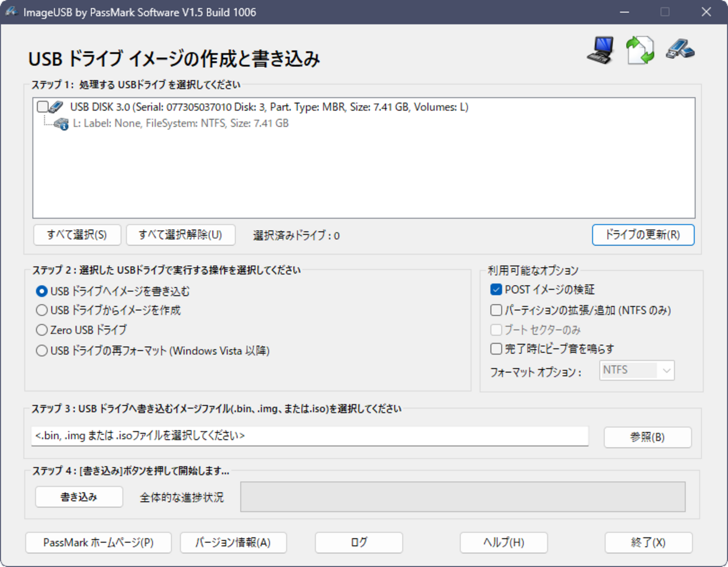728x567 pixels.
Task: Enable パーティションの拡張/追加 (NTFS のみ)
Action: coord(495,310)
